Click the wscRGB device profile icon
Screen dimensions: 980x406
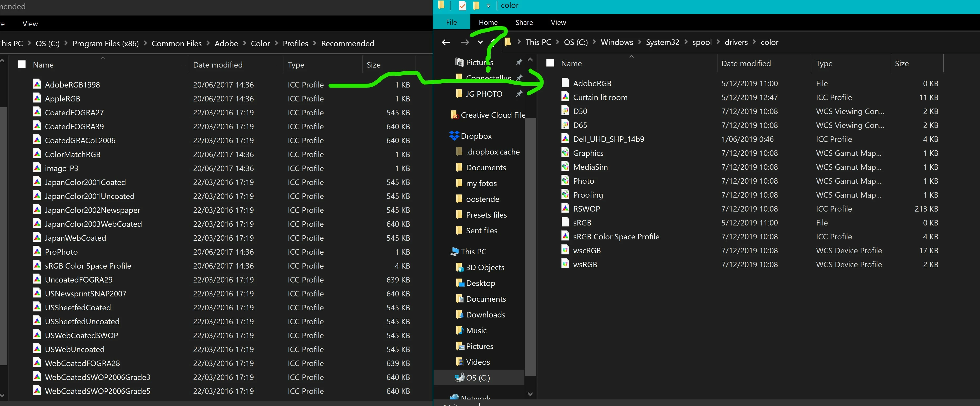565,250
